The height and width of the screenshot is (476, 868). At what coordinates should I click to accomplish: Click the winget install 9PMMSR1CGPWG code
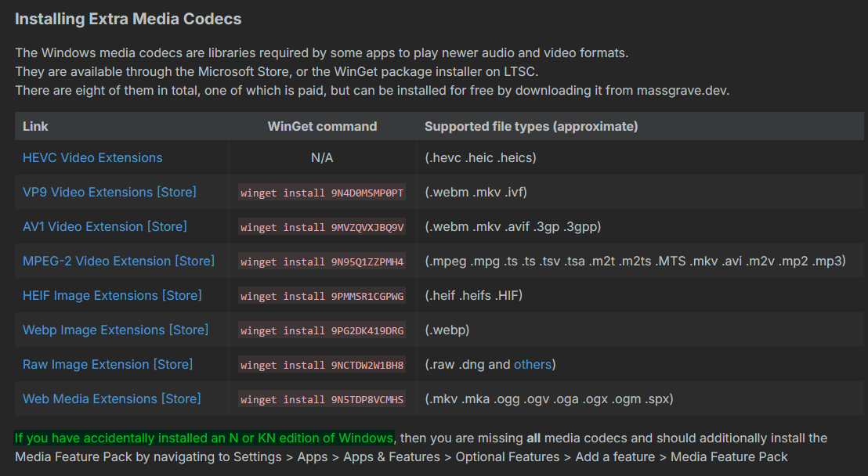322,296
